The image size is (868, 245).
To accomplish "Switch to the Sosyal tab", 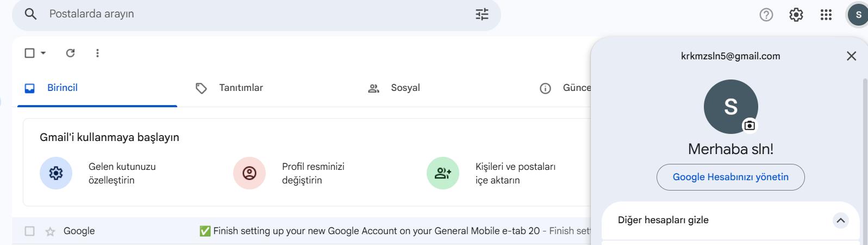I will (x=394, y=88).
